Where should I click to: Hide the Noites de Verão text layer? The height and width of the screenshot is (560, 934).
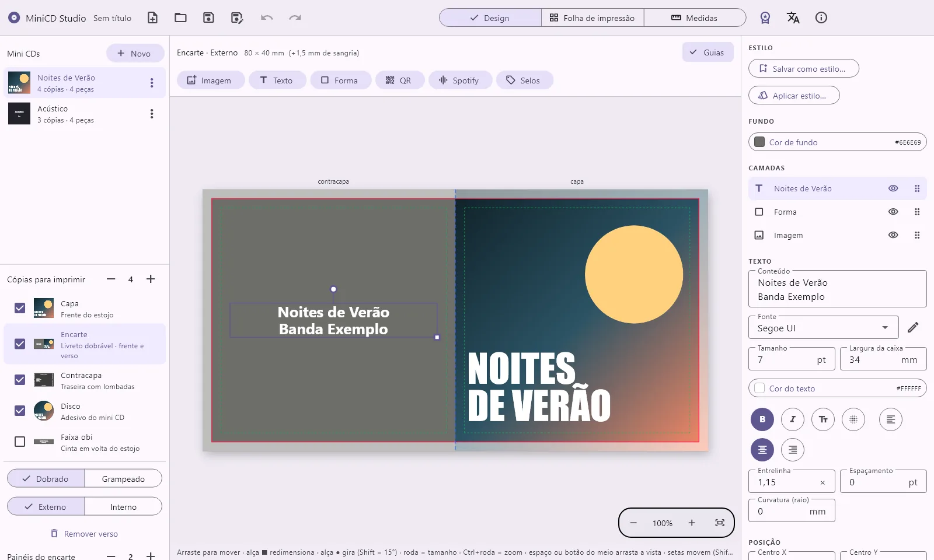tap(893, 188)
